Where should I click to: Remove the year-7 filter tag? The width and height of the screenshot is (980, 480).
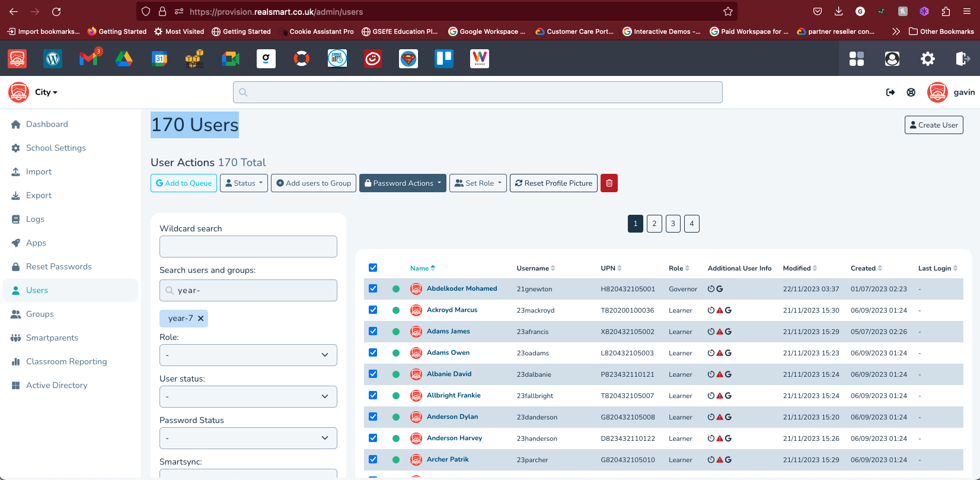click(x=201, y=319)
